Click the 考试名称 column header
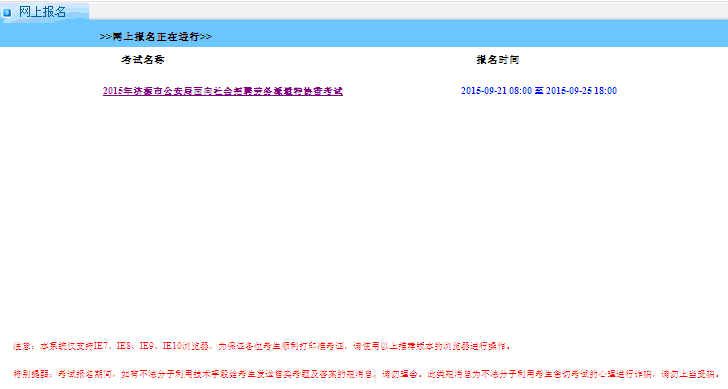The height and width of the screenshot is (389, 728). [x=143, y=60]
